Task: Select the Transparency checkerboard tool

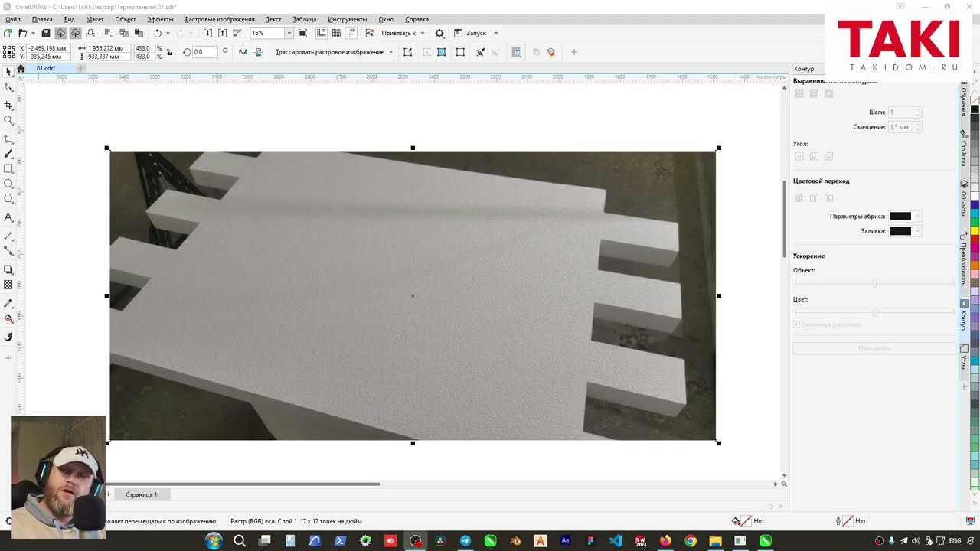Action: tap(8, 285)
